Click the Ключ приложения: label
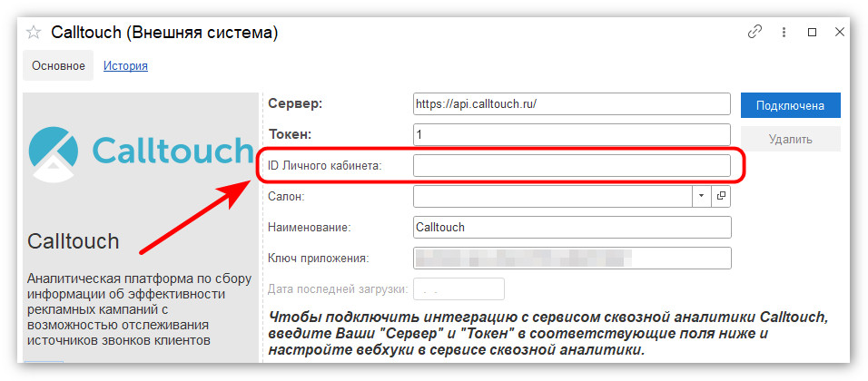The image size is (868, 381). click(x=319, y=258)
